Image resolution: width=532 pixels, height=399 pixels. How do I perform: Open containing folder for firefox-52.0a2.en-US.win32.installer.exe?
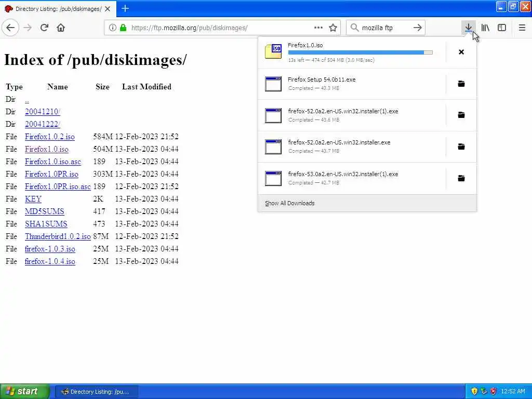coord(461,147)
